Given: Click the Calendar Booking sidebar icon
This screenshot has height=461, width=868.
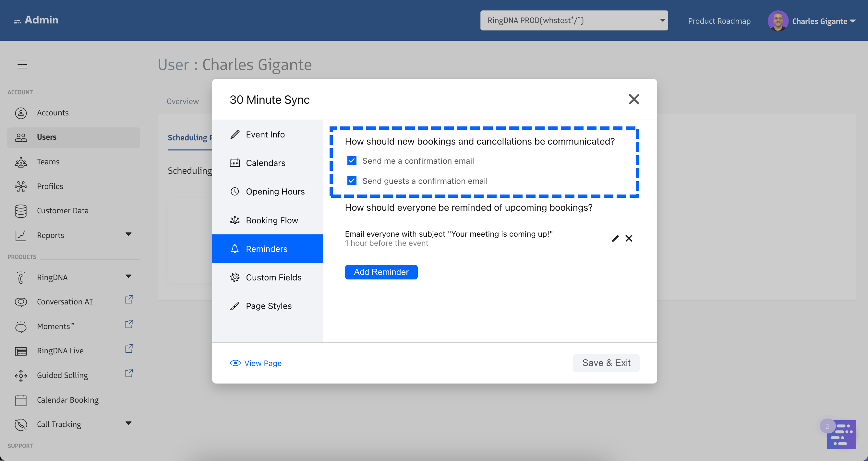Looking at the screenshot, I should click(x=21, y=400).
